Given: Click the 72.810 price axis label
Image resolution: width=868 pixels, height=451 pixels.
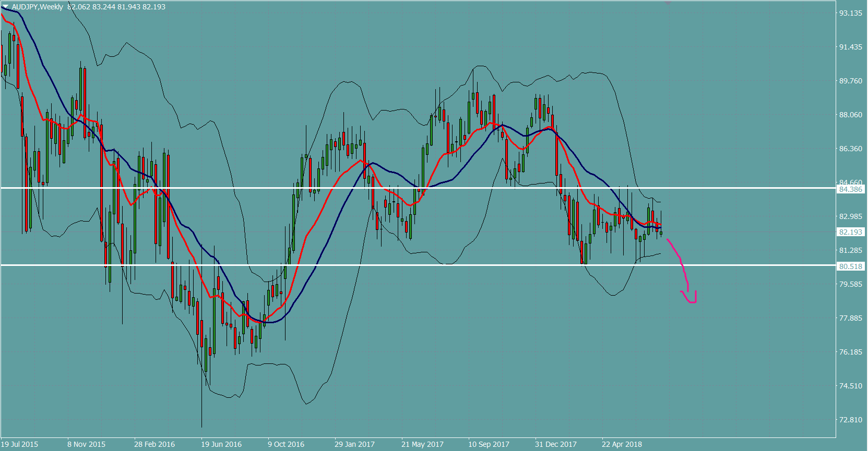Looking at the screenshot, I should [850, 420].
